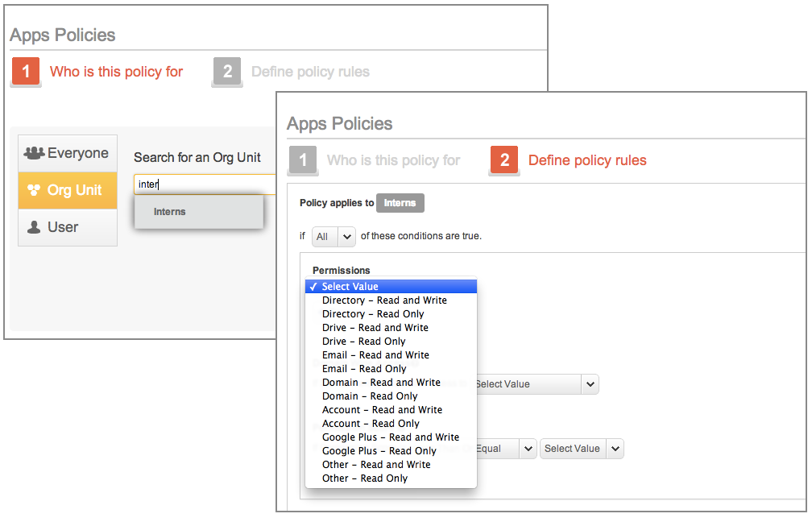The image size is (812, 522).
Task: Open the All conditions dropdown
Action: (333, 237)
